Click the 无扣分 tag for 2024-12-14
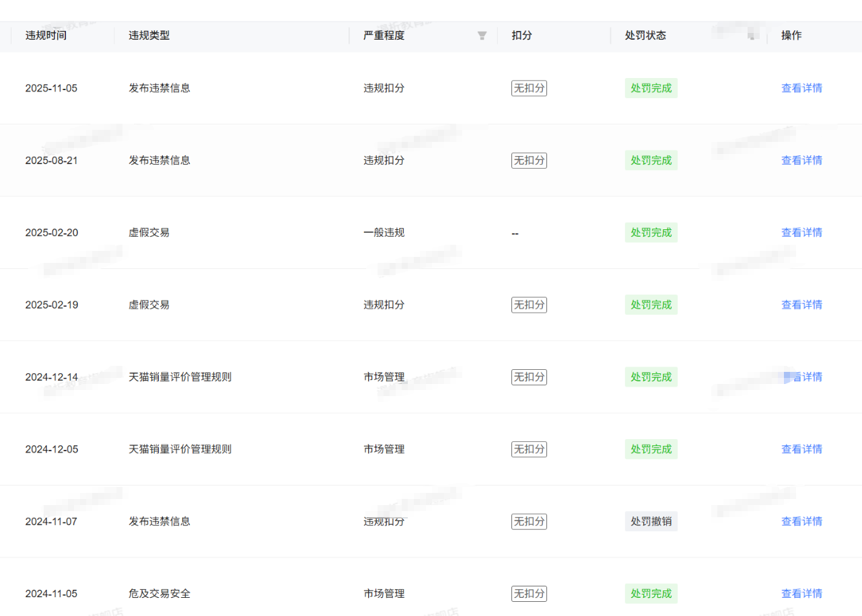This screenshot has height=616, width=862. pos(529,377)
